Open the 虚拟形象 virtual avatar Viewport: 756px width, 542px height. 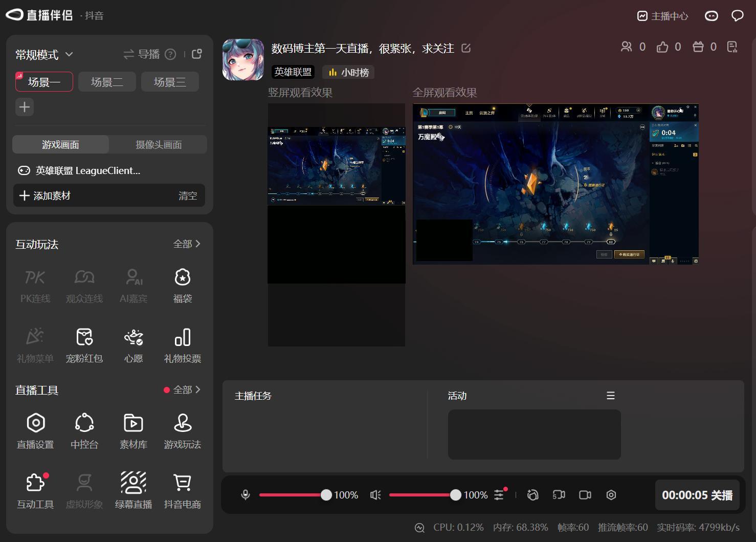pyautogui.click(x=84, y=491)
